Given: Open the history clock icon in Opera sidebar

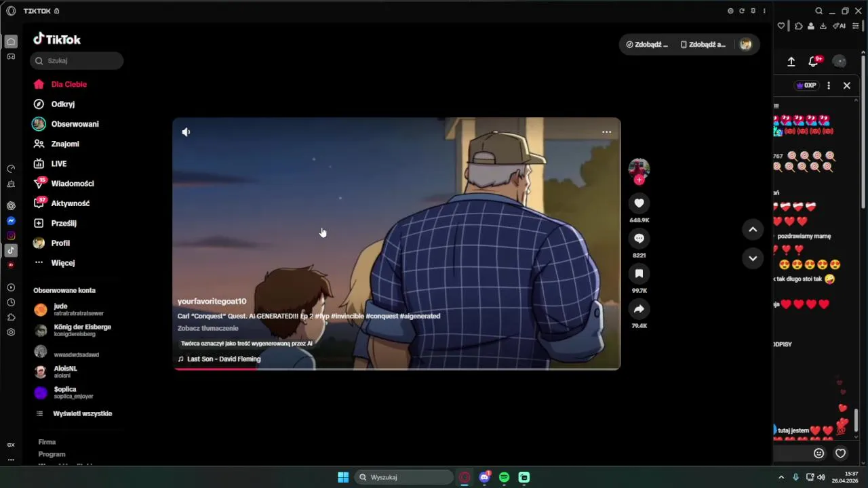Looking at the screenshot, I should 11,302.
